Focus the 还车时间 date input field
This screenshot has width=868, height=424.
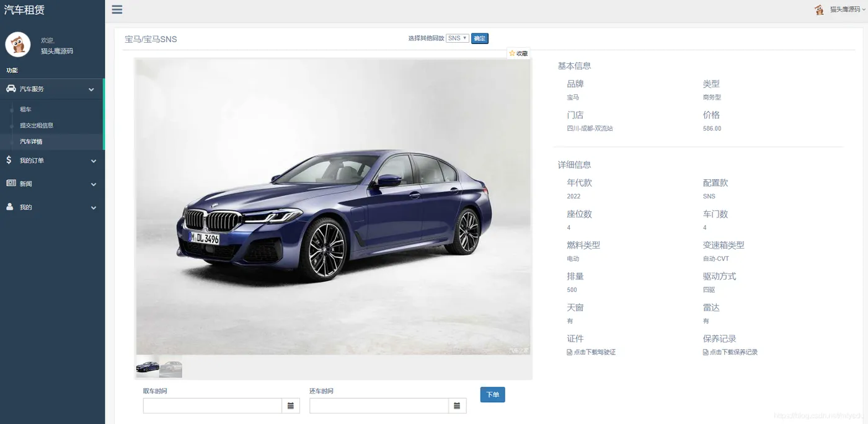[379, 405]
